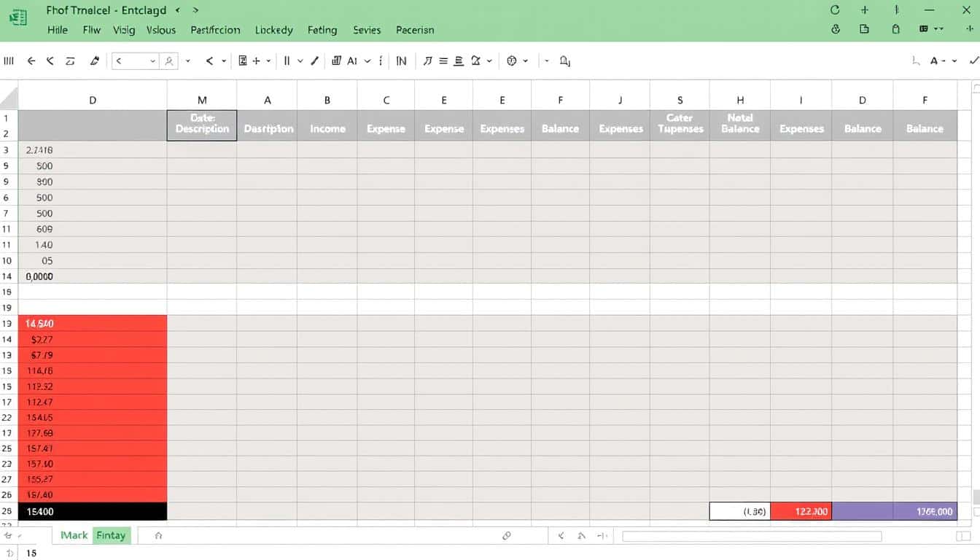Toggle the italic J style icon

(x=427, y=61)
